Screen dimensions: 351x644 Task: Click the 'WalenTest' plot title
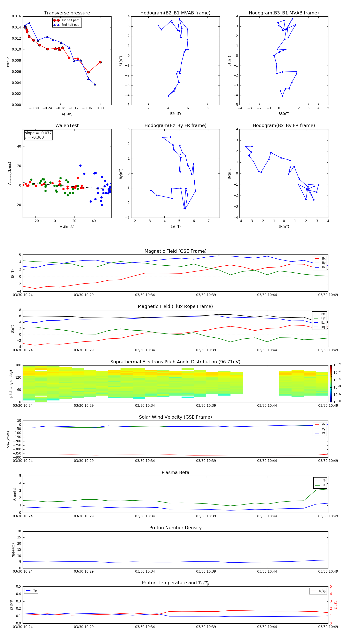[x=67, y=125]
